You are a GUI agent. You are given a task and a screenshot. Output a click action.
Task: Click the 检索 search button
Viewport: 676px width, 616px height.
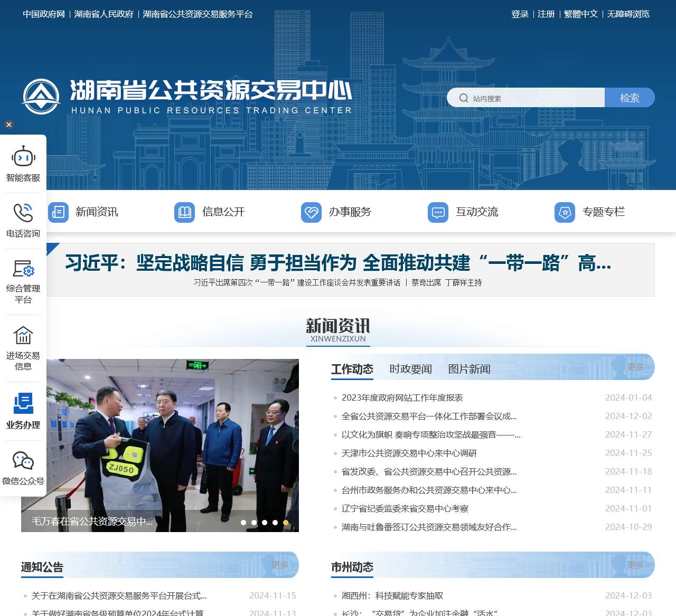click(x=630, y=98)
